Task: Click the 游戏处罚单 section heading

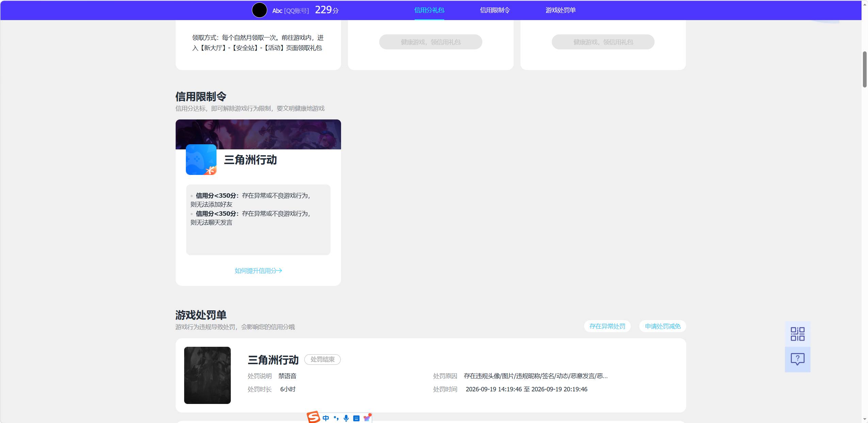Action: tap(201, 315)
